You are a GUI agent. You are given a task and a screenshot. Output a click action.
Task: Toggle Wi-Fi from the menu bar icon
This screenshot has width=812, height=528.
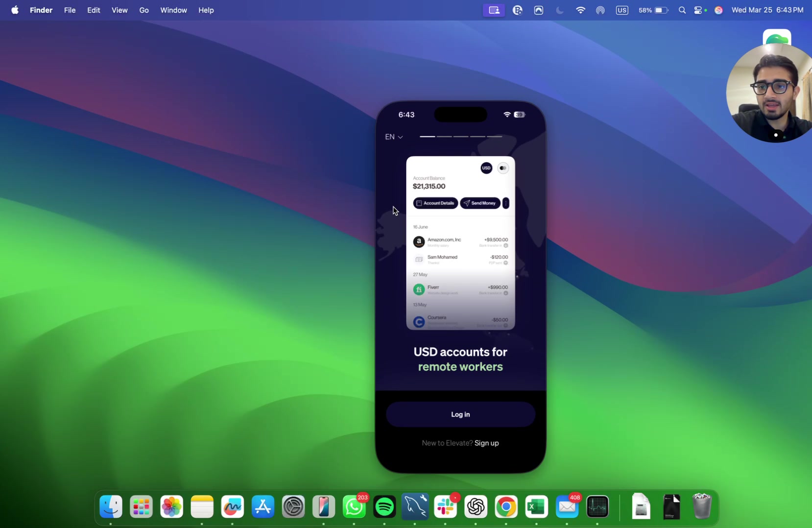pos(580,10)
